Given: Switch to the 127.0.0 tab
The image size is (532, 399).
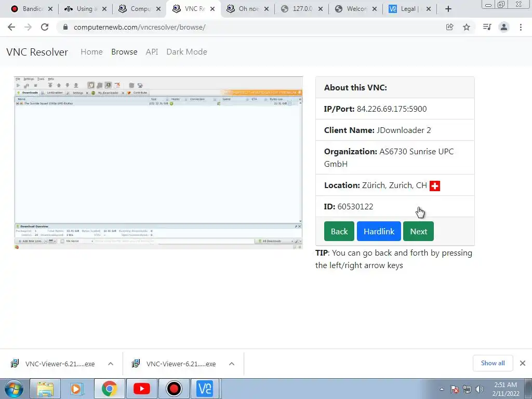Looking at the screenshot, I should (x=301, y=9).
